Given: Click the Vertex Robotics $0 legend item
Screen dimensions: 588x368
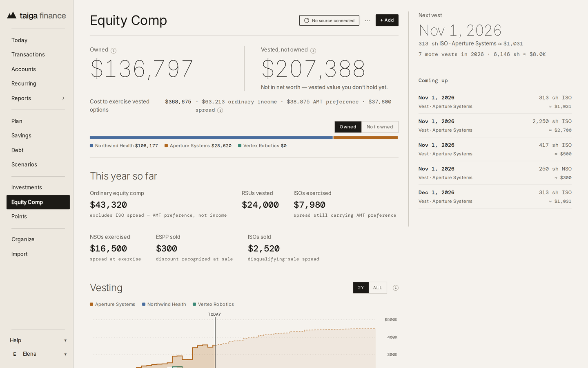Looking at the screenshot, I should [x=262, y=146].
